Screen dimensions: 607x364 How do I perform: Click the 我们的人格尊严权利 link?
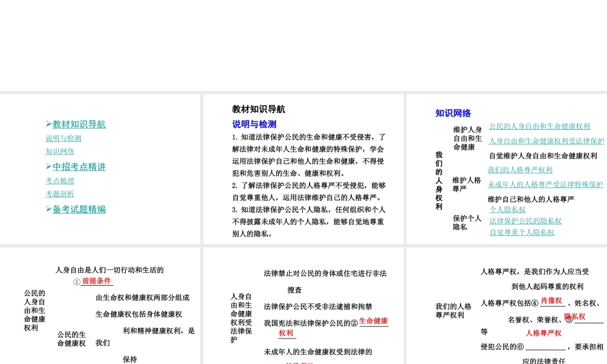(x=520, y=170)
